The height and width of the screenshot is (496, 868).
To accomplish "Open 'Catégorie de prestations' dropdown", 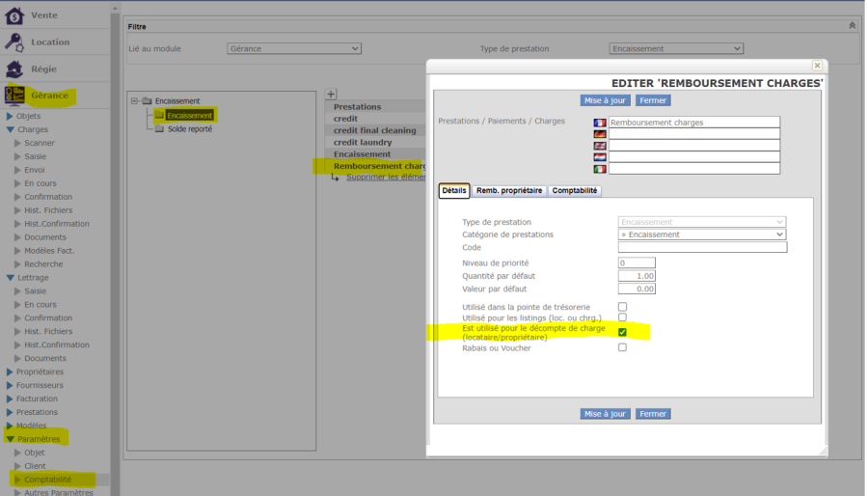I will coord(701,234).
